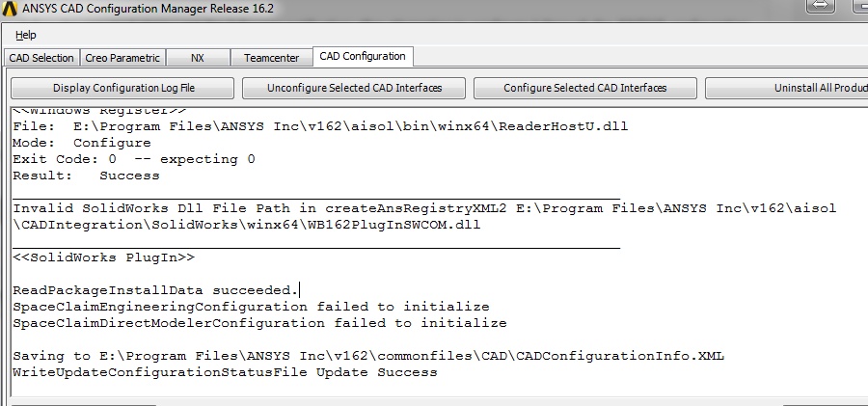The image size is (868, 406).
Task: Click the Uninstall All Products button
Action: (x=787, y=88)
